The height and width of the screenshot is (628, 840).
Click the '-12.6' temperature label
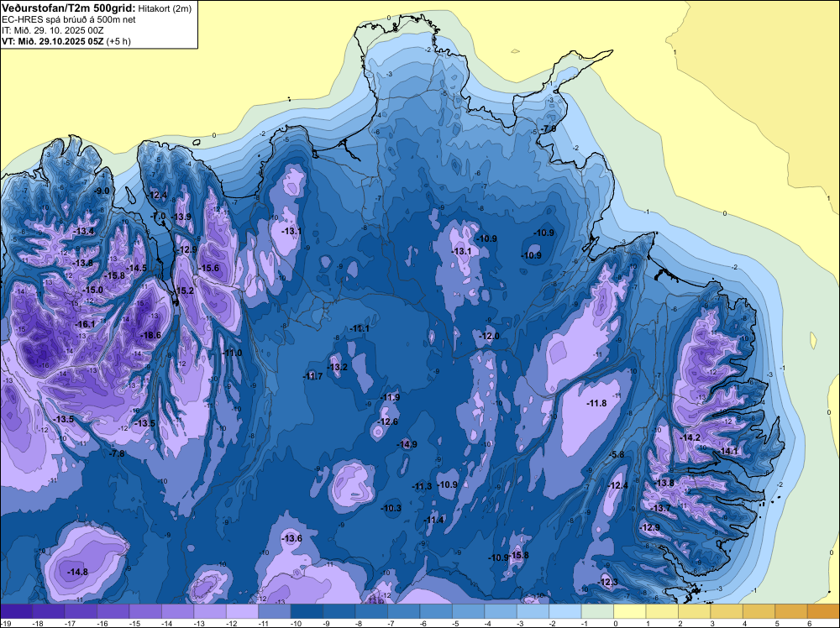(x=387, y=421)
